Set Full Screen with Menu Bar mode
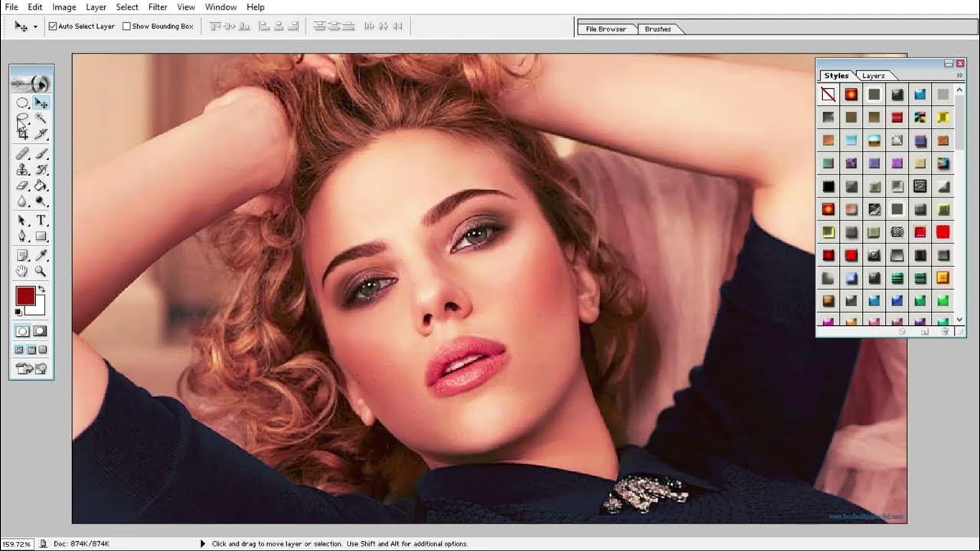The image size is (980, 551). pyautogui.click(x=31, y=350)
